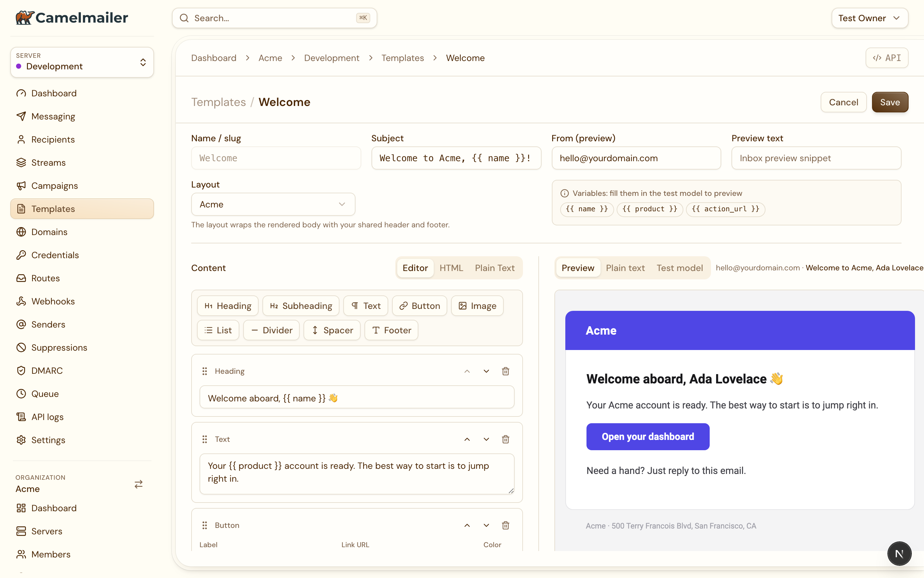Open the Test model tab

[x=680, y=268]
